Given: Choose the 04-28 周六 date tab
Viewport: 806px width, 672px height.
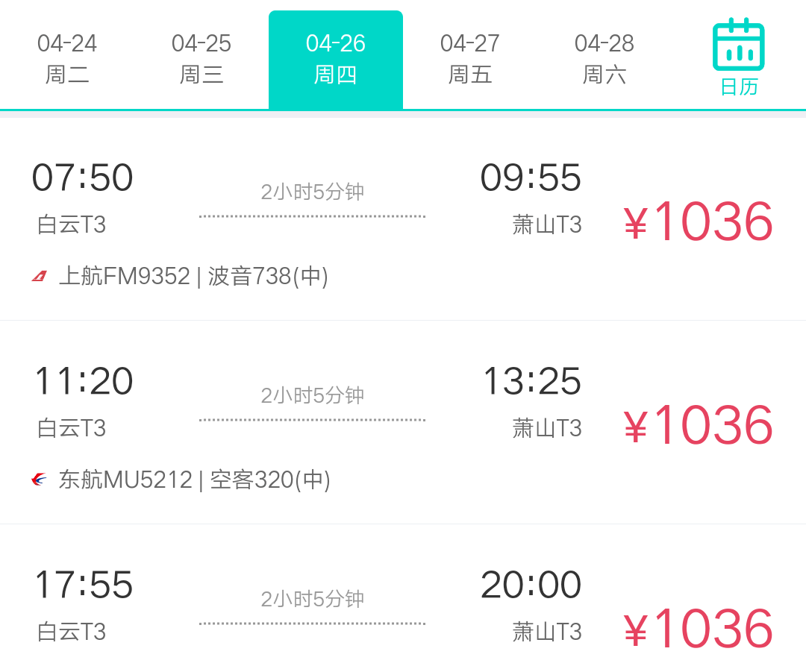Looking at the screenshot, I should [604, 59].
